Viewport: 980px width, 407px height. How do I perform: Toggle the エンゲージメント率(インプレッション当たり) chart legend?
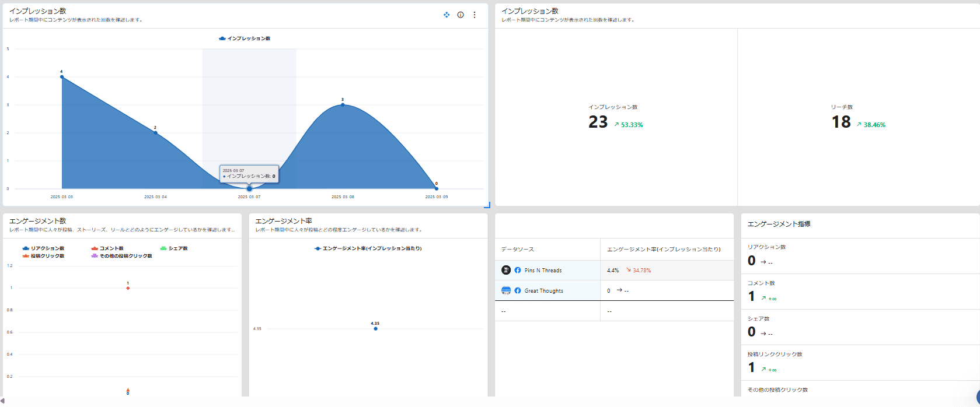[x=368, y=248]
